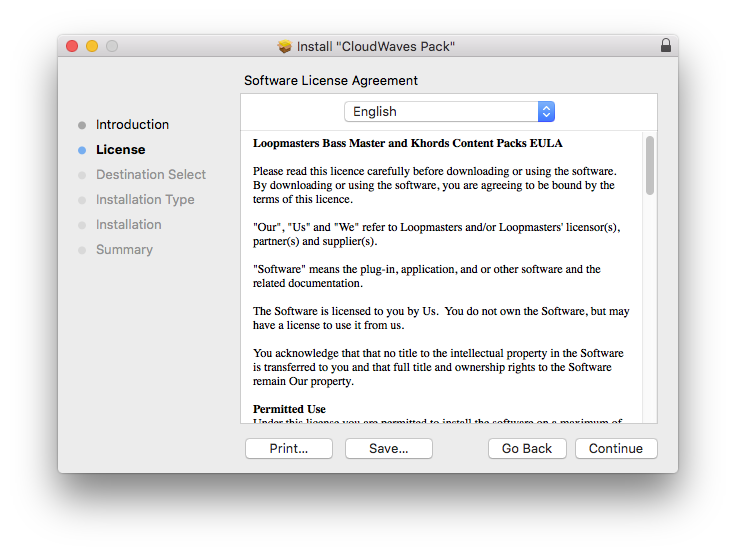Click the Go Back button
The image size is (735, 547).
tap(527, 449)
